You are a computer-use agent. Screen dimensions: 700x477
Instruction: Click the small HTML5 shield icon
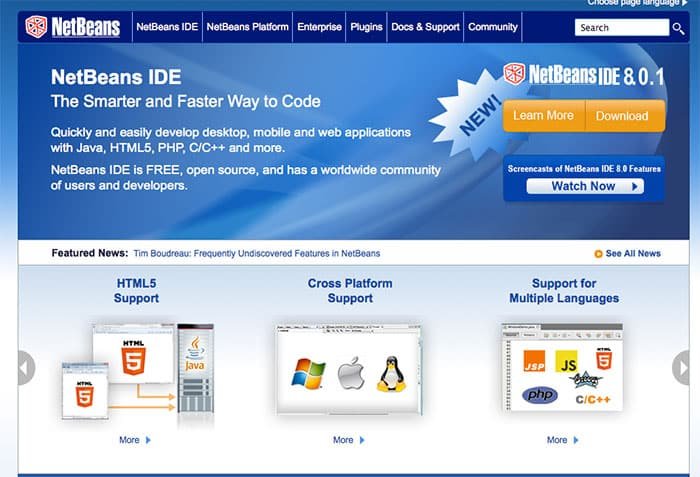point(84,394)
